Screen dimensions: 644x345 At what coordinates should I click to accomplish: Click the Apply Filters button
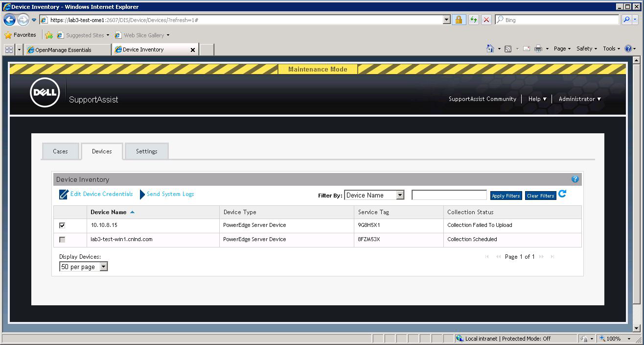(x=506, y=196)
